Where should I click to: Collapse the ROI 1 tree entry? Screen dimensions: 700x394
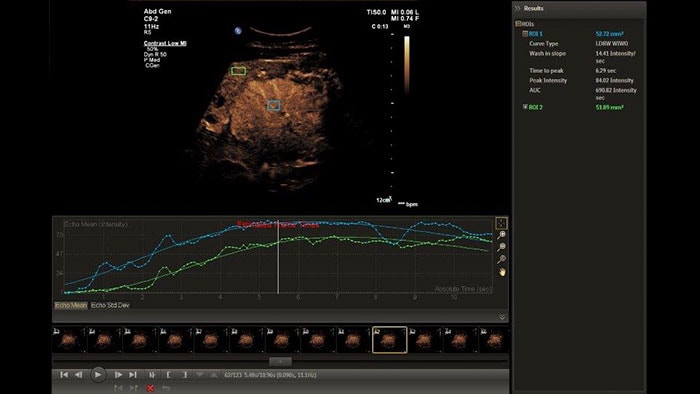pos(525,34)
